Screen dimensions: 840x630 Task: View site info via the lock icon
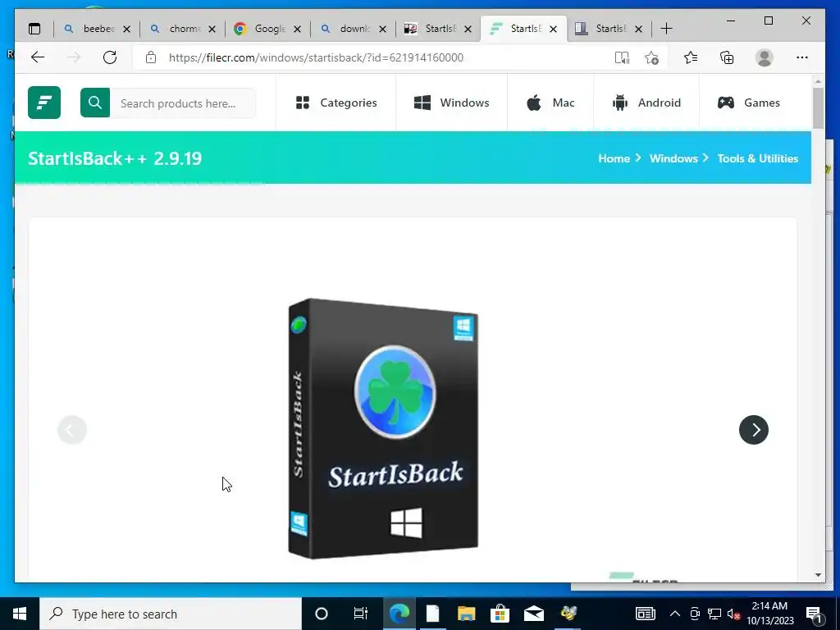click(x=151, y=57)
